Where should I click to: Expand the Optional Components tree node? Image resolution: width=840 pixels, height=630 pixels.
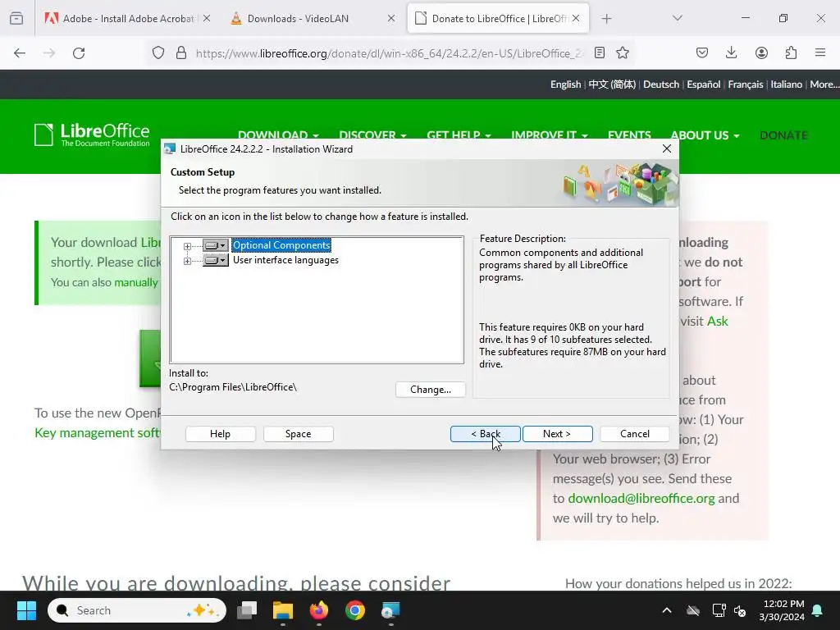187,246
